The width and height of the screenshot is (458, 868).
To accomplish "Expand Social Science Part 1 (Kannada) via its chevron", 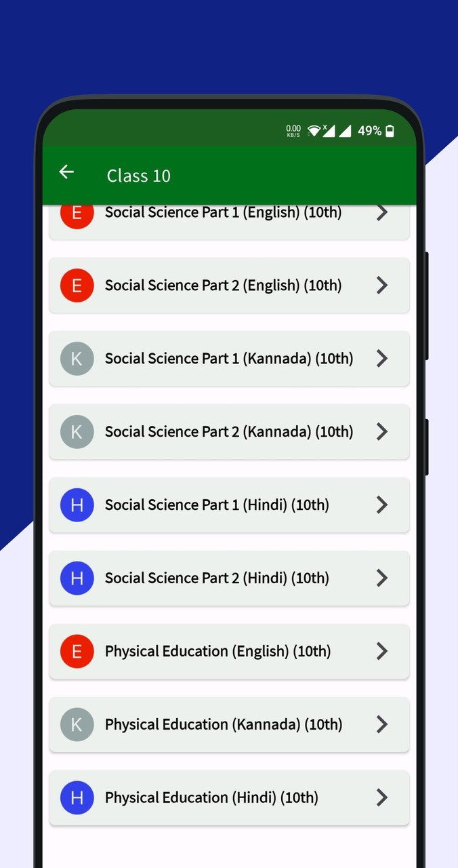I will pyautogui.click(x=382, y=359).
